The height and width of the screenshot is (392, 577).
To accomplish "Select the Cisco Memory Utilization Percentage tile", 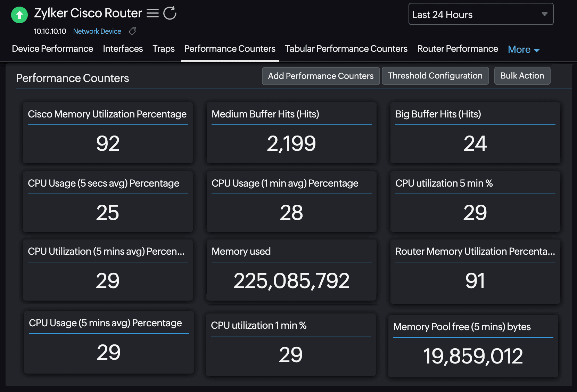I will (x=107, y=133).
